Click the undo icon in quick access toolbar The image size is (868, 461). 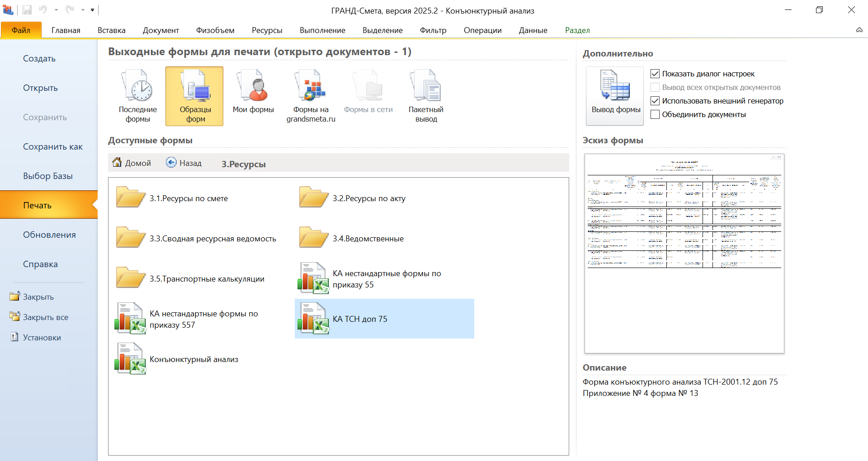coord(43,9)
